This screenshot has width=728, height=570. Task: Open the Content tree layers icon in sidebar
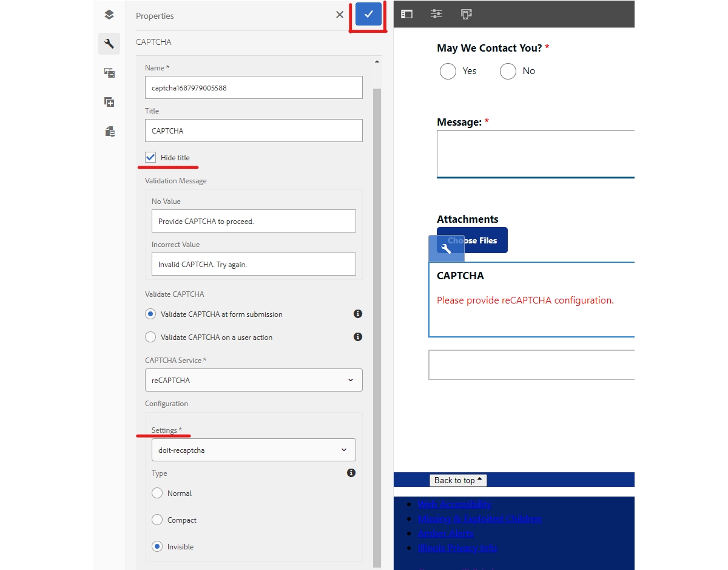tap(109, 15)
